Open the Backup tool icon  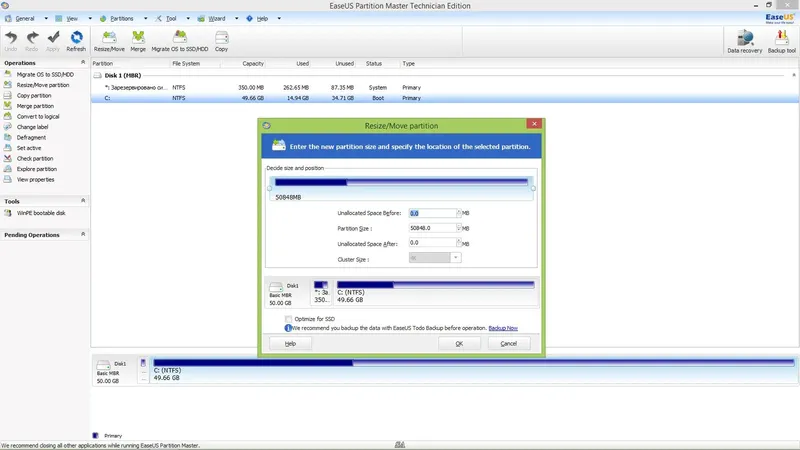pyautogui.click(x=781, y=41)
